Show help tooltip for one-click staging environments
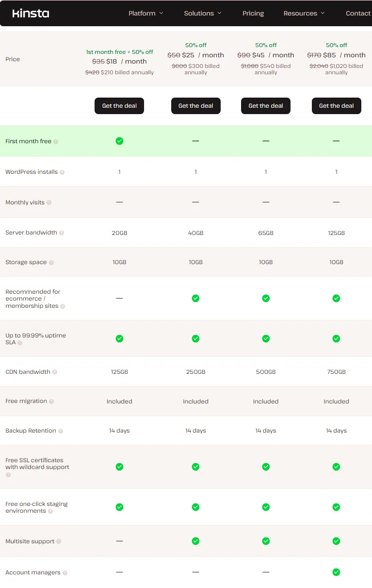The image size is (372, 588). pos(50,511)
